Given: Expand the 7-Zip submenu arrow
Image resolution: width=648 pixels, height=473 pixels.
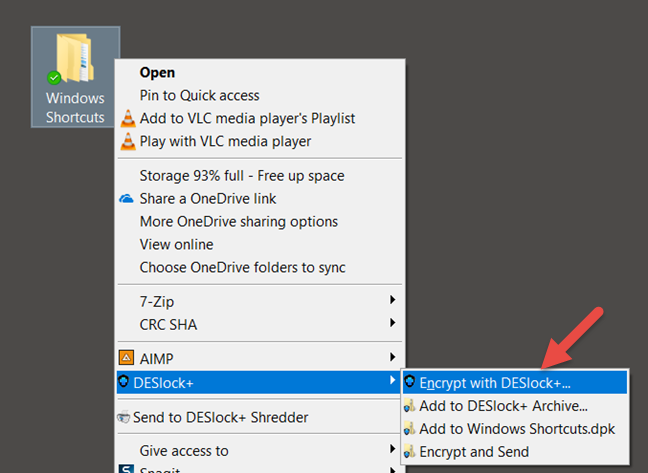Looking at the screenshot, I should coord(392,300).
